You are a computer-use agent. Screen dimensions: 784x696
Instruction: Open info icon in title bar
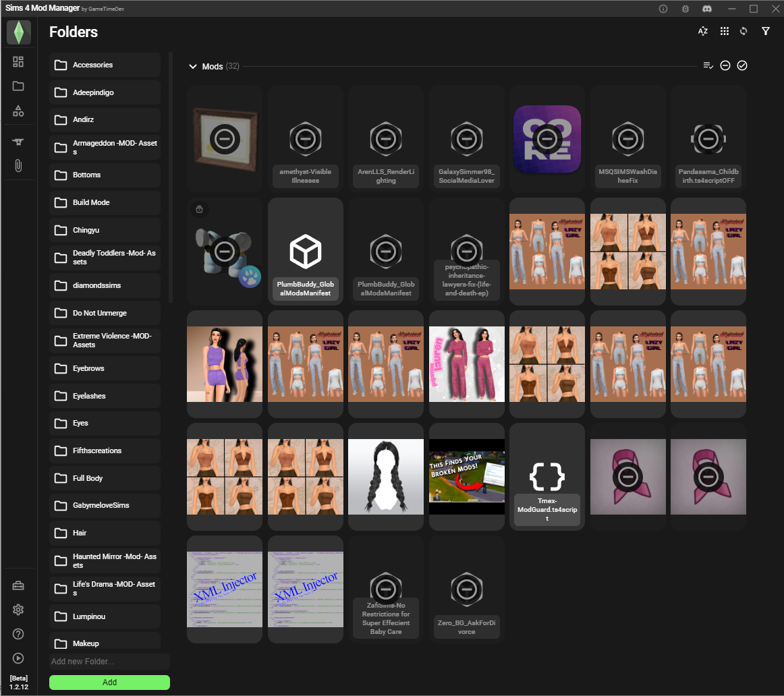tap(663, 9)
